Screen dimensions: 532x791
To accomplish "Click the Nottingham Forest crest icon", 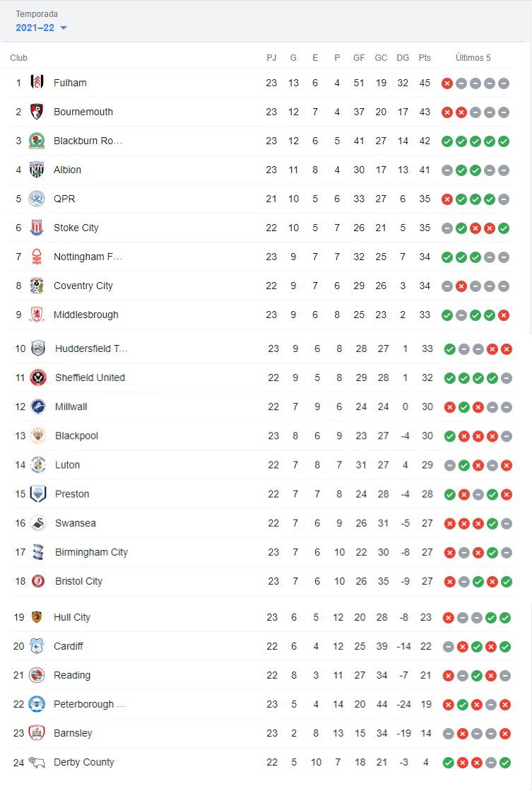I will point(37,257).
